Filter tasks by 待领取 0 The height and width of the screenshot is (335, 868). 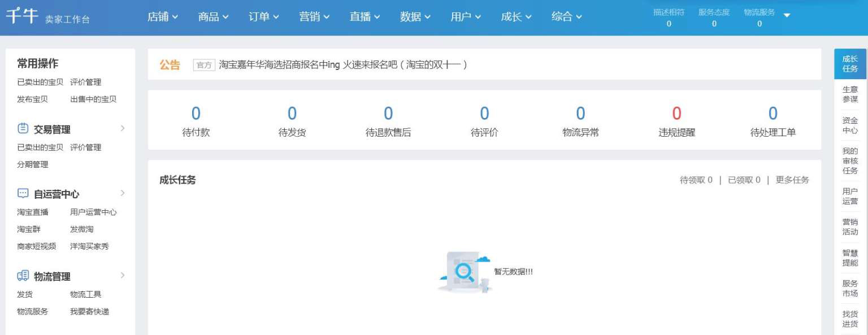696,180
